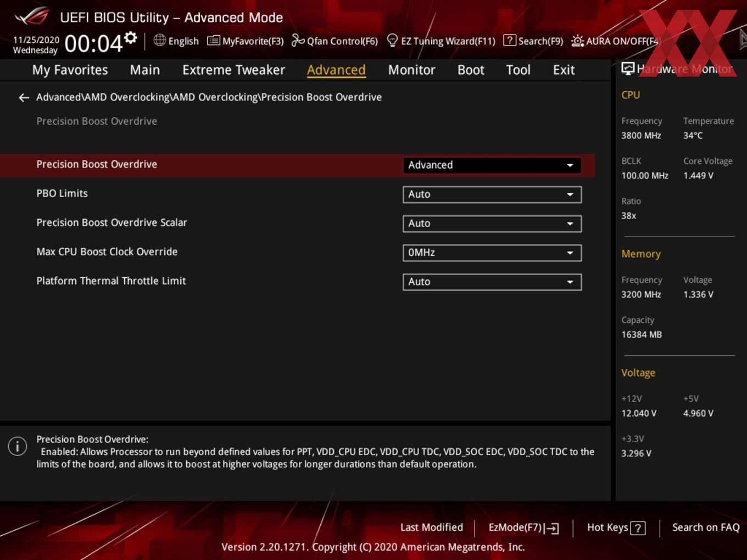Click the ROG logo icon

coord(32,16)
